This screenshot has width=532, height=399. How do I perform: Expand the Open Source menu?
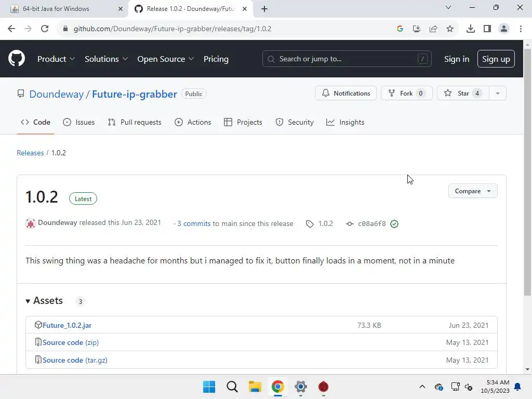coord(166,59)
